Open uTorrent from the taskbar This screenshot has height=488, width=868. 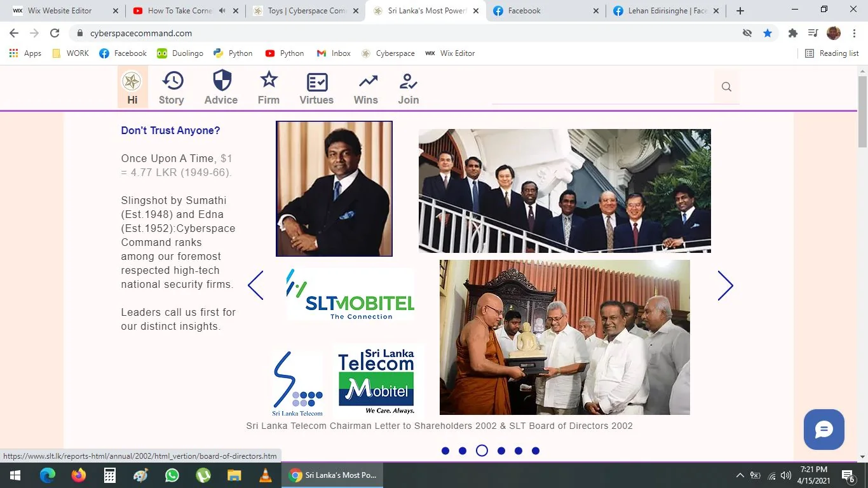point(203,475)
